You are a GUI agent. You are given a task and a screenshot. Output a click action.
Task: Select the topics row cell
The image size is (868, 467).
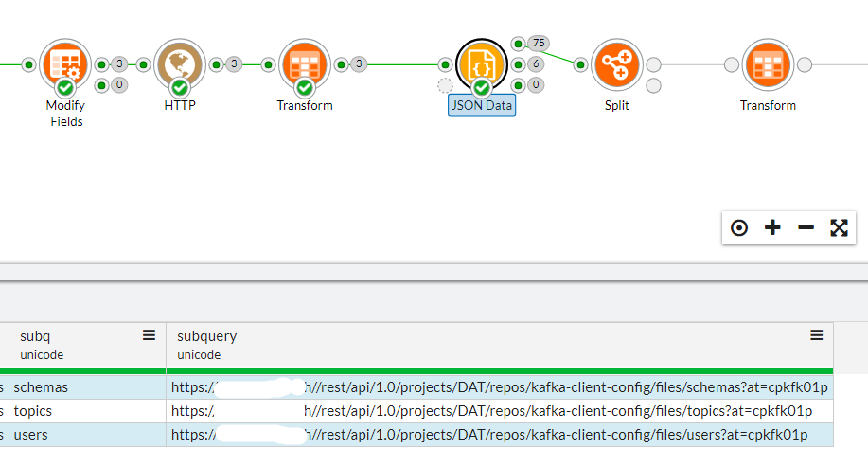87,411
